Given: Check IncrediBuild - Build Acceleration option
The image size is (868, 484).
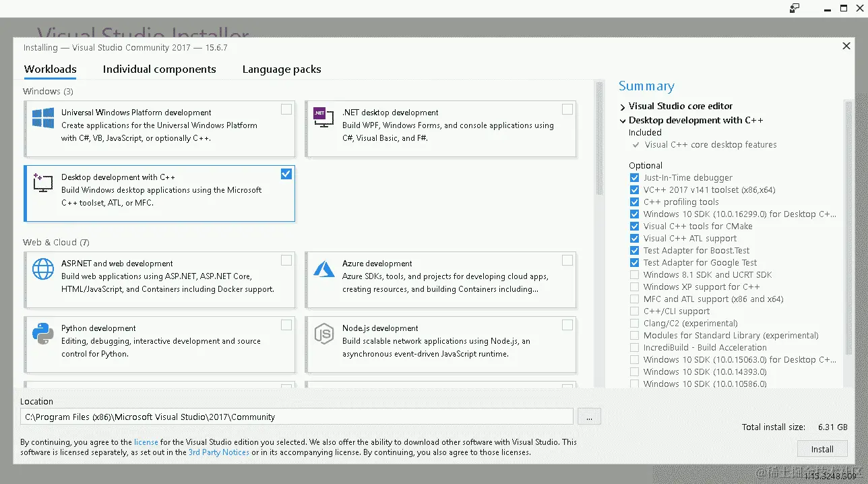Looking at the screenshot, I should 634,348.
